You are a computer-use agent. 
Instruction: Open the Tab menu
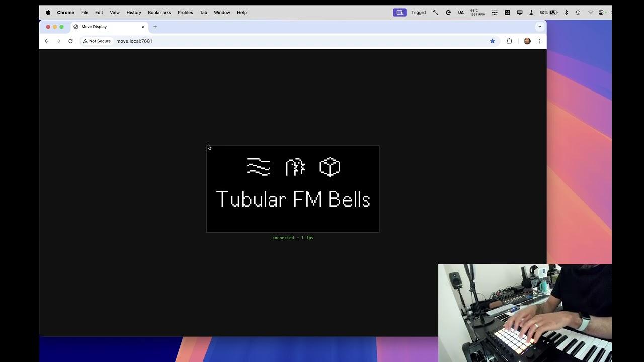pyautogui.click(x=203, y=12)
